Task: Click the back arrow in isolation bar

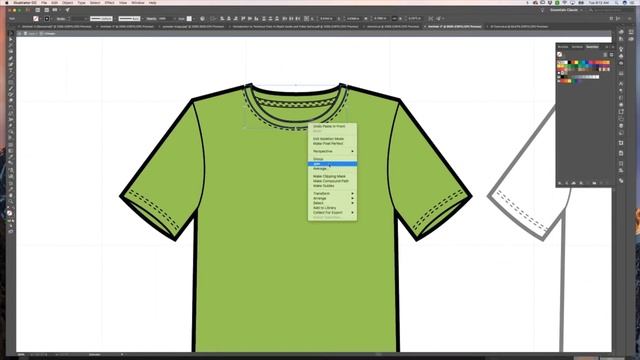Action: [19, 33]
